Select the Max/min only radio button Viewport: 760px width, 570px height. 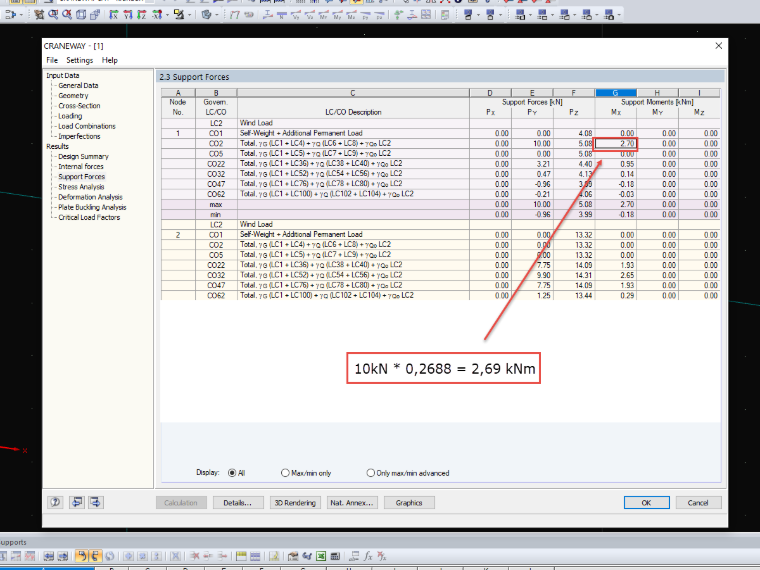click(285, 473)
